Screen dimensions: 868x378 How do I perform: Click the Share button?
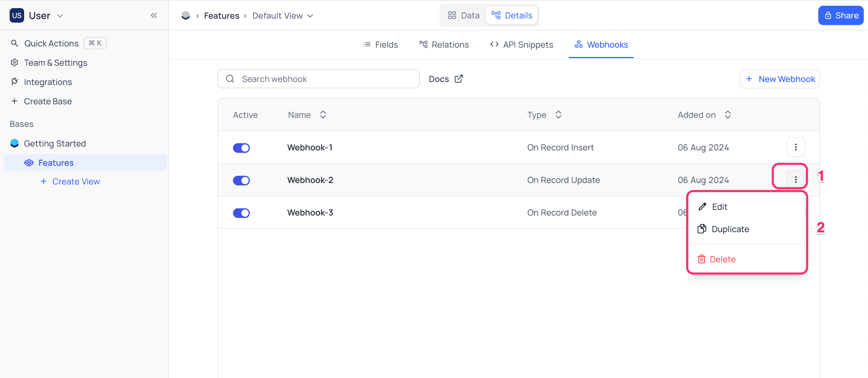(x=840, y=15)
